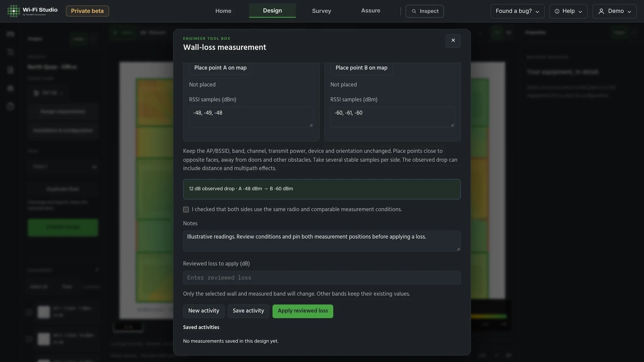This screenshot has width=644, height=362.
Task: Click point B RSSI samples field
Action: [x=392, y=117]
